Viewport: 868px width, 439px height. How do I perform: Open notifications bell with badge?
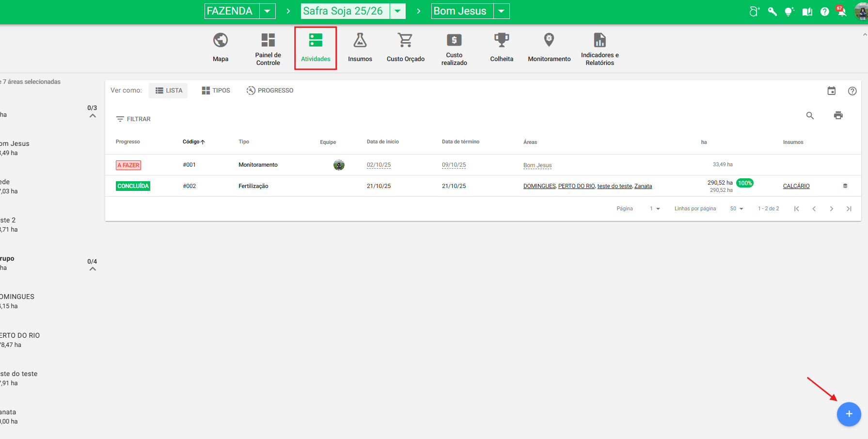[842, 12]
